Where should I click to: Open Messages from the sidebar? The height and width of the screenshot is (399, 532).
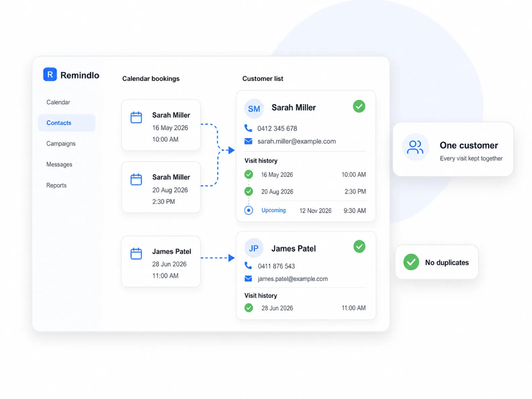point(59,164)
